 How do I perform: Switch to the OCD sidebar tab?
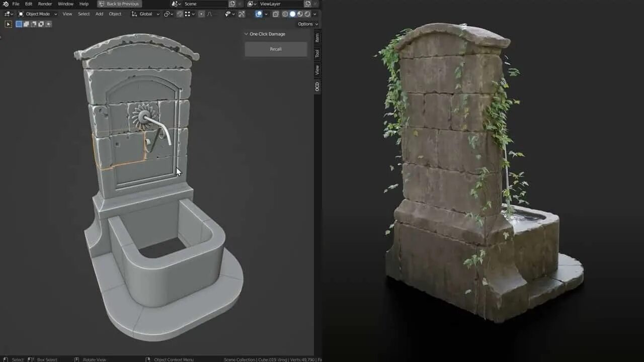(317, 86)
